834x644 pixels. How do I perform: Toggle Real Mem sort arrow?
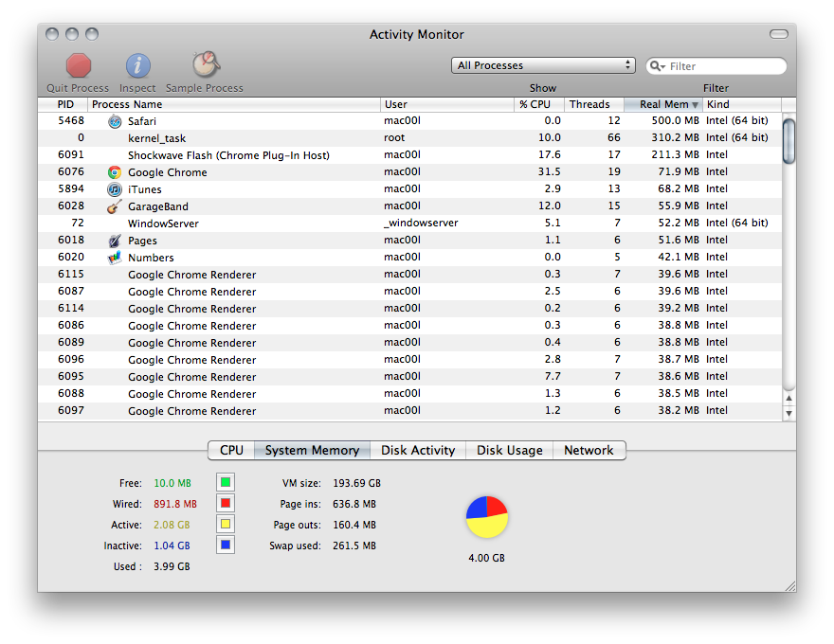click(x=695, y=105)
